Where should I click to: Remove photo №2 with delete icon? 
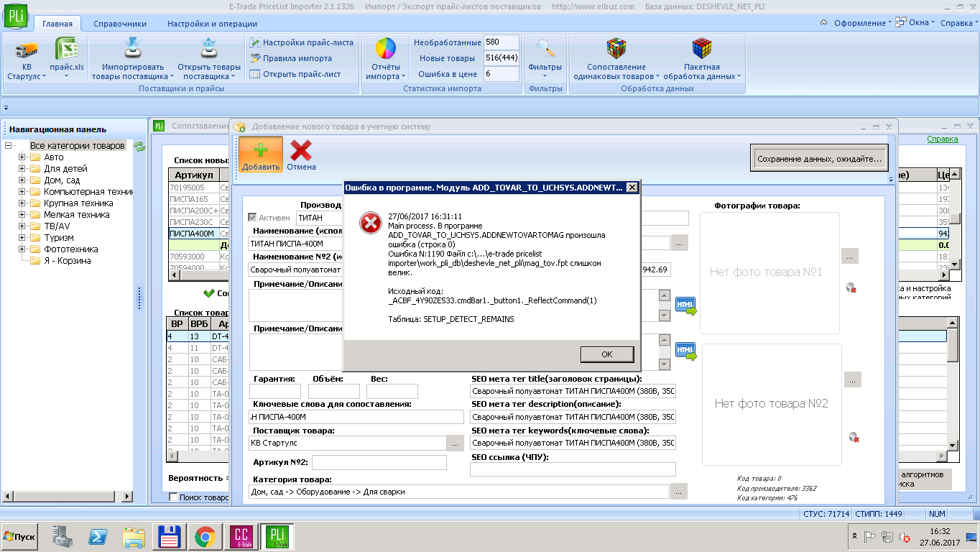click(x=854, y=437)
